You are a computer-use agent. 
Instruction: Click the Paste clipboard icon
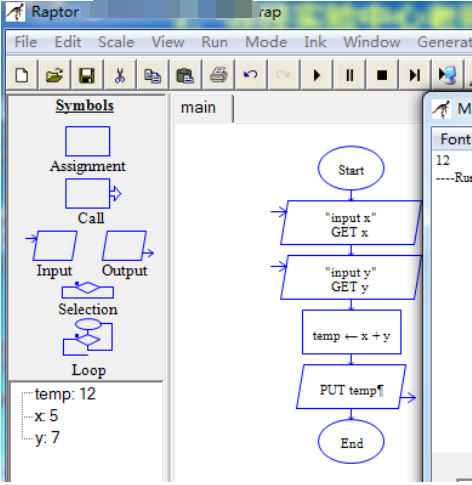pos(185,75)
